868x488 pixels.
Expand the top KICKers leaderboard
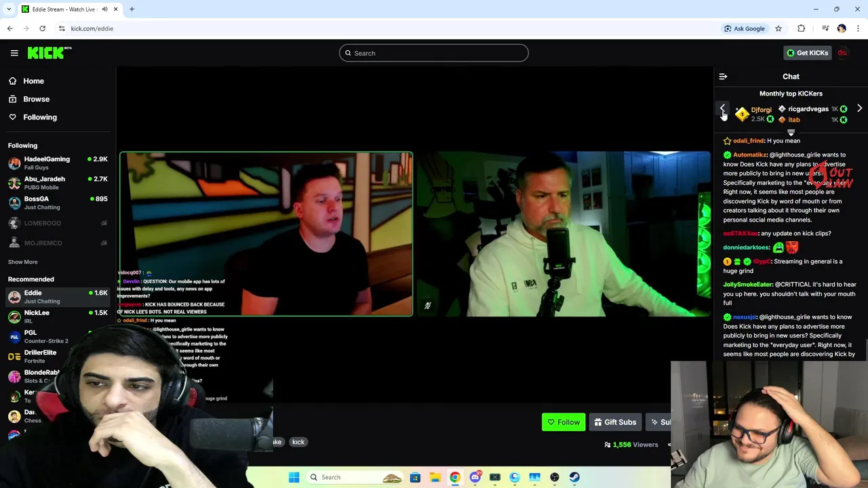coord(791,133)
